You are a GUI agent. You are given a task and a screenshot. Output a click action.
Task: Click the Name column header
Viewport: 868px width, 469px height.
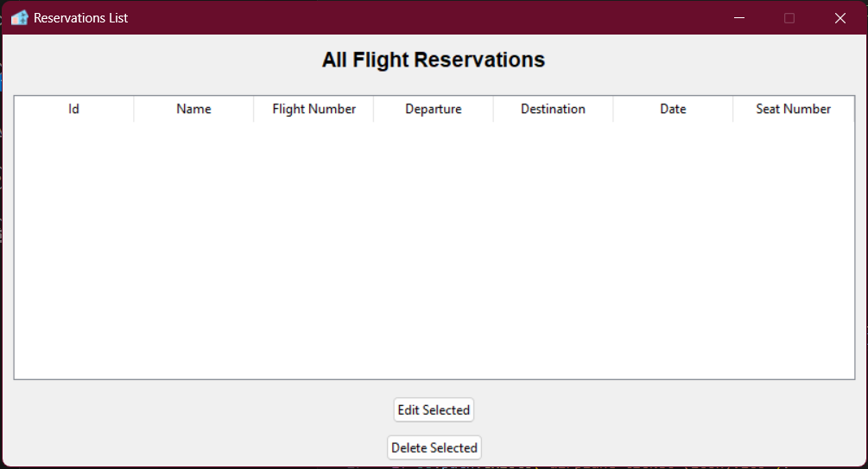pos(193,109)
